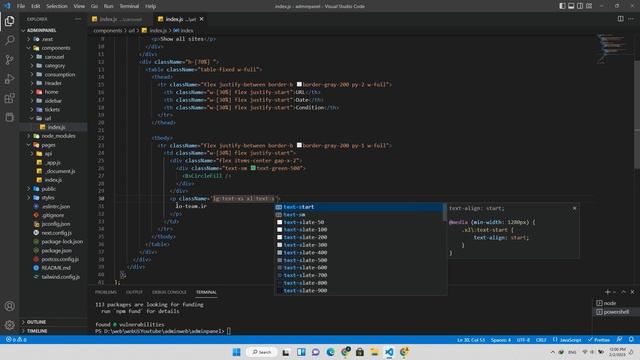The width and height of the screenshot is (640, 360).
Task: Switch to the Problems panel tab
Action: pos(106,292)
